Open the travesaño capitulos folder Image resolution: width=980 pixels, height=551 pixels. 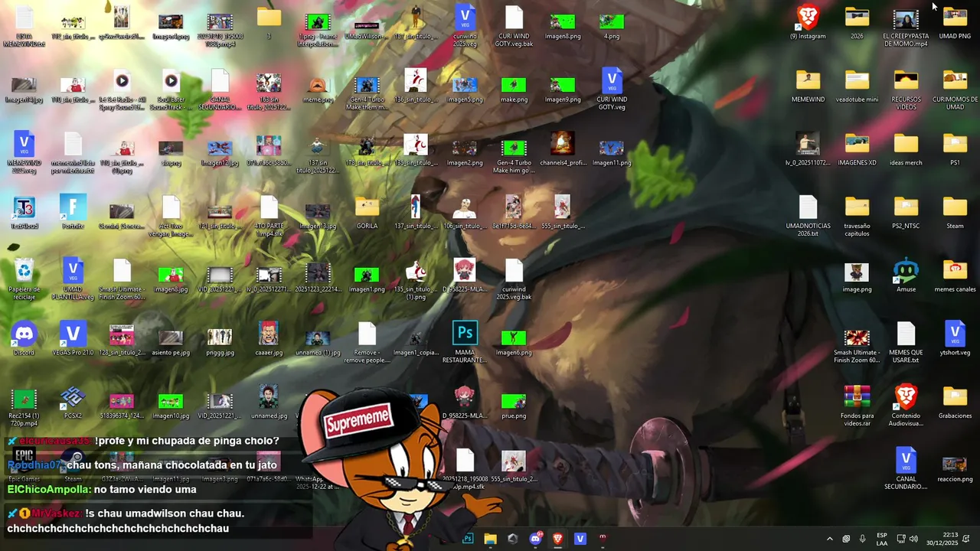(x=857, y=216)
